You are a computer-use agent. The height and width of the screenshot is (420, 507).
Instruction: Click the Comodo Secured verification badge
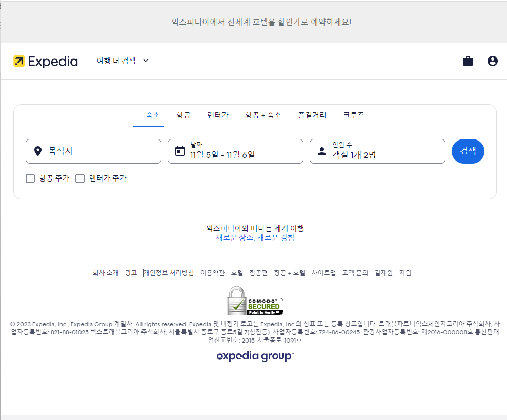[x=255, y=301]
